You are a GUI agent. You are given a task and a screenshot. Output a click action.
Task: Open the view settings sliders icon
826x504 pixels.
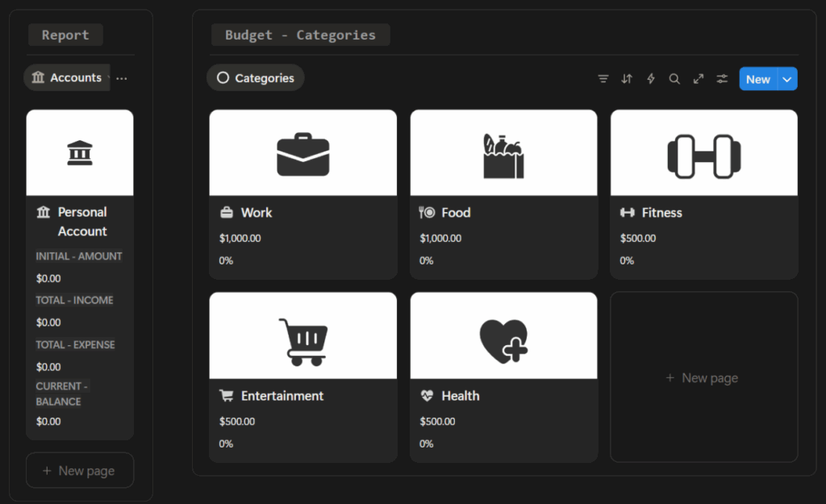pyautogui.click(x=722, y=79)
